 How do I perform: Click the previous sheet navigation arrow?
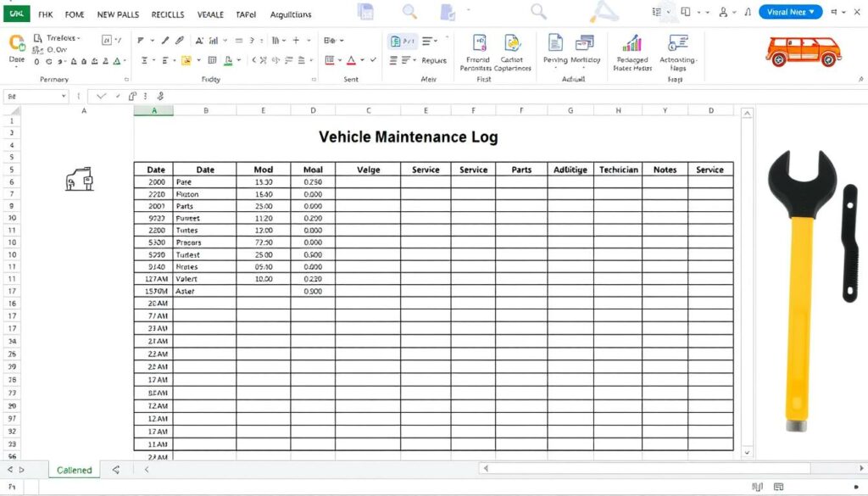[x=10, y=470]
